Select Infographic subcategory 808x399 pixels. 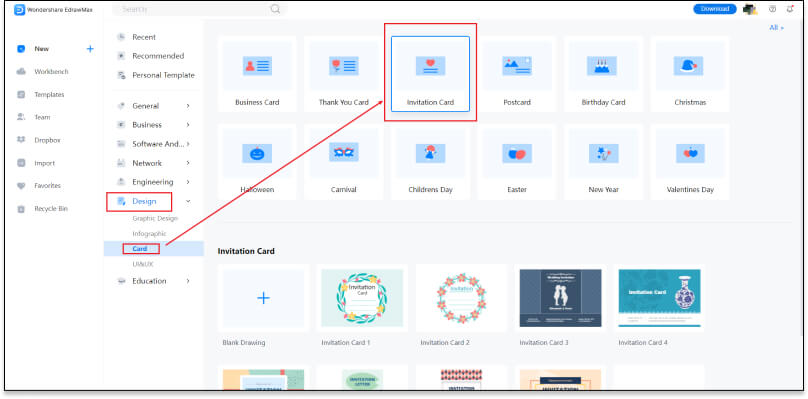[x=149, y=234]
